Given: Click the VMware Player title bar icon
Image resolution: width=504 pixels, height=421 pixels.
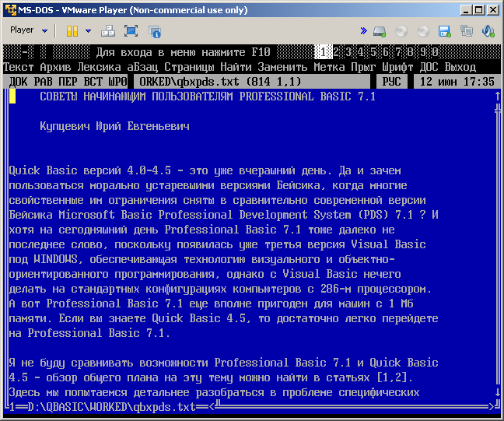Looking at the screenshot, I should click(x=11, y=10).
